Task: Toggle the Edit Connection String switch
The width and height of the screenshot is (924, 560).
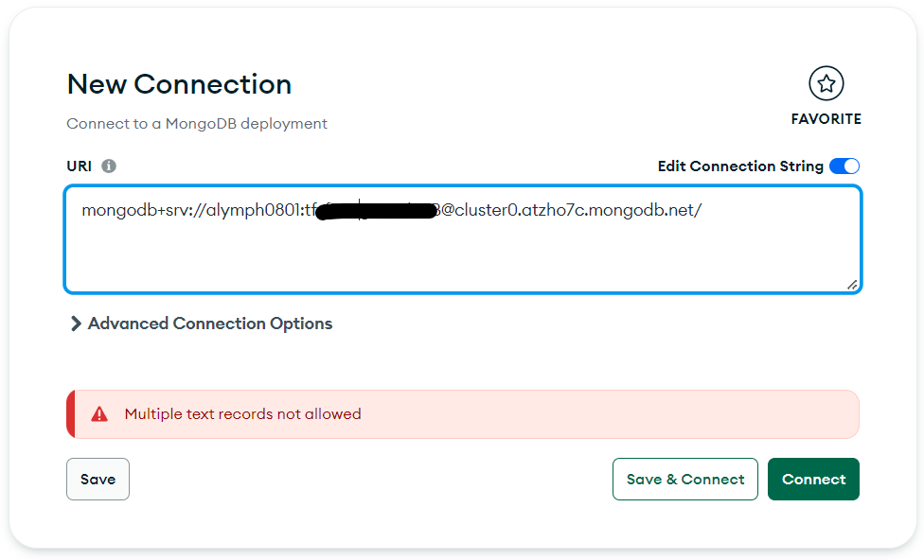Action: (x=844, y=166)
